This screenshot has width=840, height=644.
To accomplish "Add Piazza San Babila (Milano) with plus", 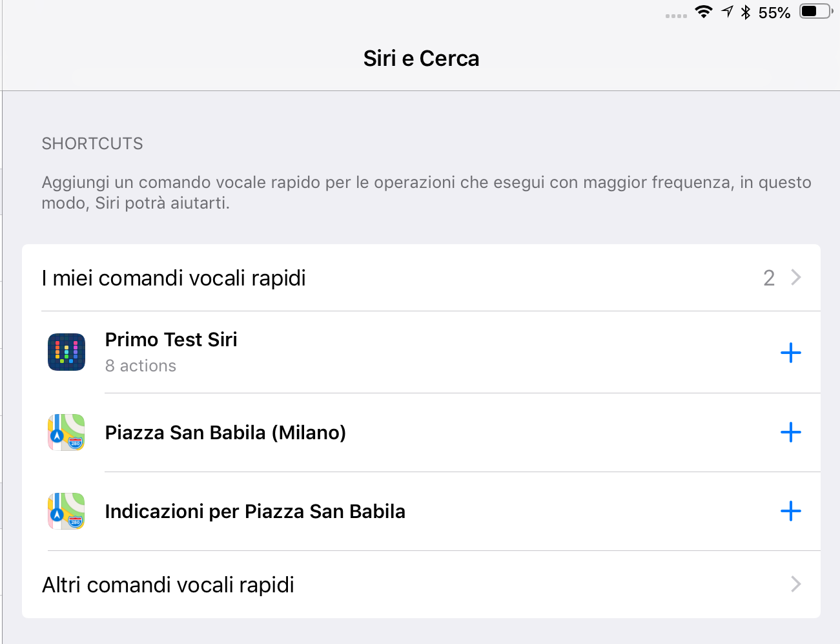I will pyautogui.click(x=790, y=432).
